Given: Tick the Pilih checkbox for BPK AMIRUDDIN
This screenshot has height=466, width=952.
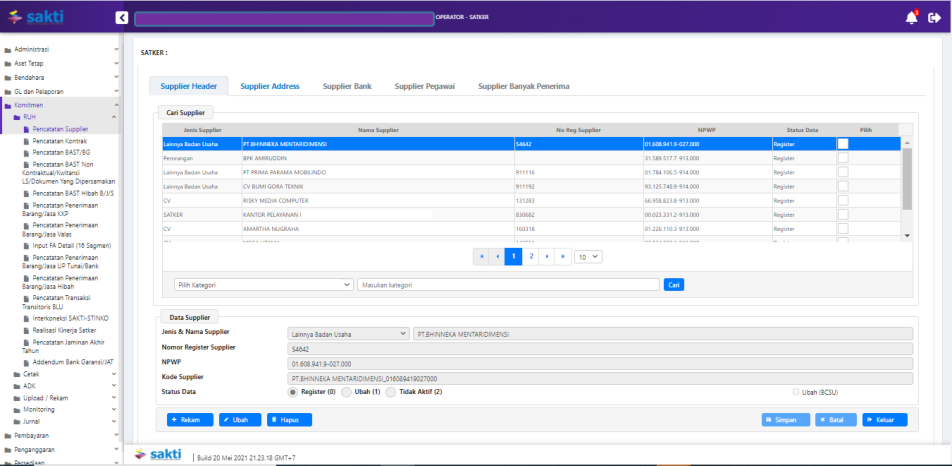Looking at the screenshot, I should 843,158.
